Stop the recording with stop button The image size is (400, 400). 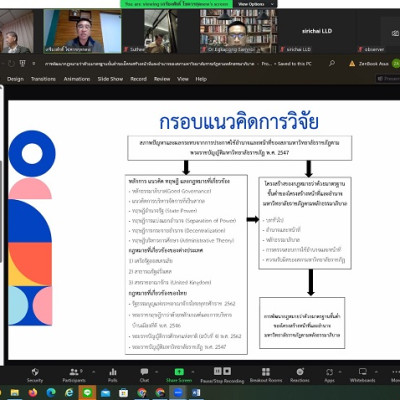tap(227, 371)
